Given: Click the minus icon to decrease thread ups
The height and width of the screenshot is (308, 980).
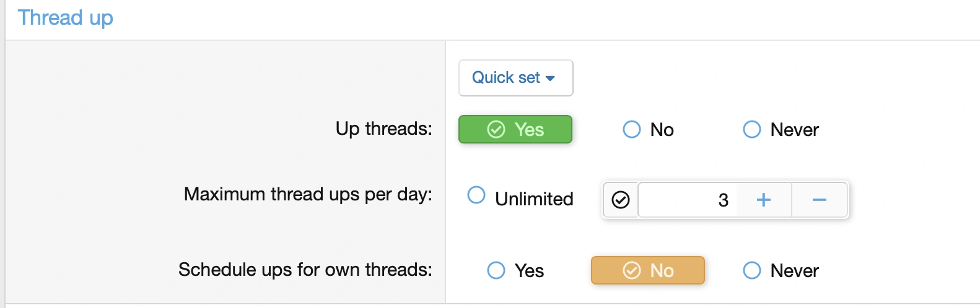Looking at the screenshot, I should point(819,200).
